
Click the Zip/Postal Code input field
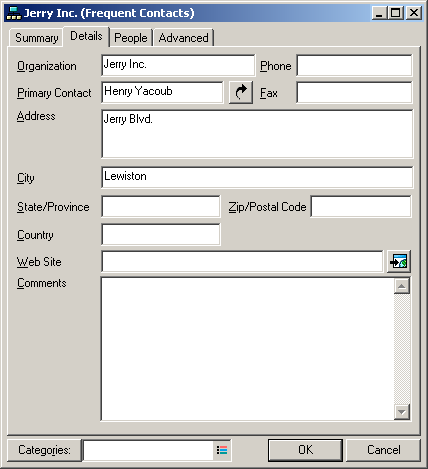361,206
